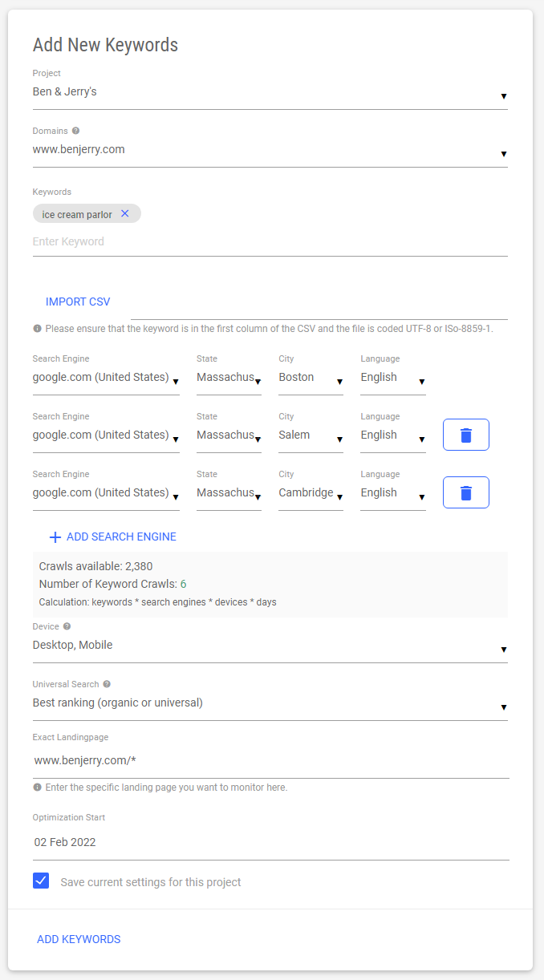Image resolution: width=544 pixels, height=980 pixels.
Task: Click the 'Crawls available: 2,380' text
Action: tap(95, 567)
